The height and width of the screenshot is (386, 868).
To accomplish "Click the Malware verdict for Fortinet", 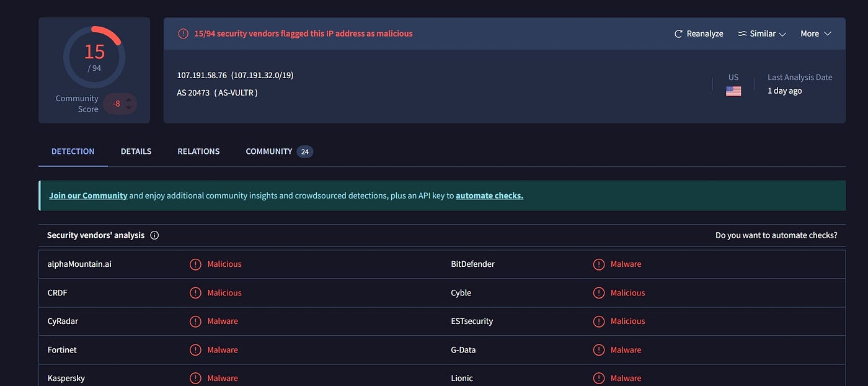I will click(x=223, y=350).
